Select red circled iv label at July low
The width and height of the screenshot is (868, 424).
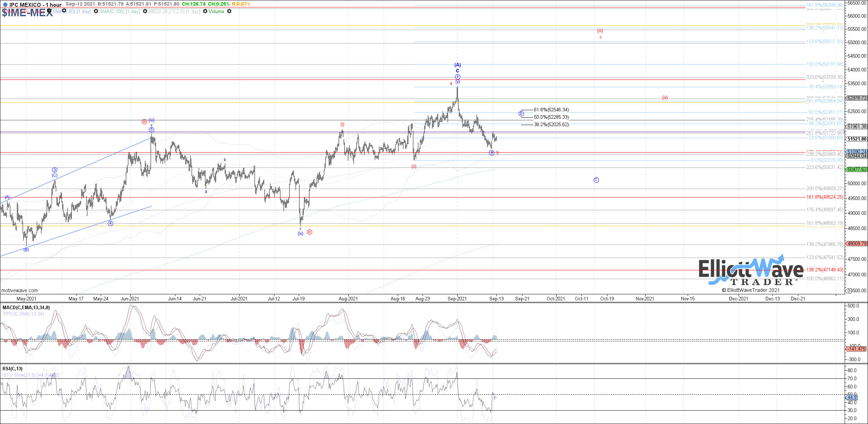pyautogui.click(x=309, y=232)
